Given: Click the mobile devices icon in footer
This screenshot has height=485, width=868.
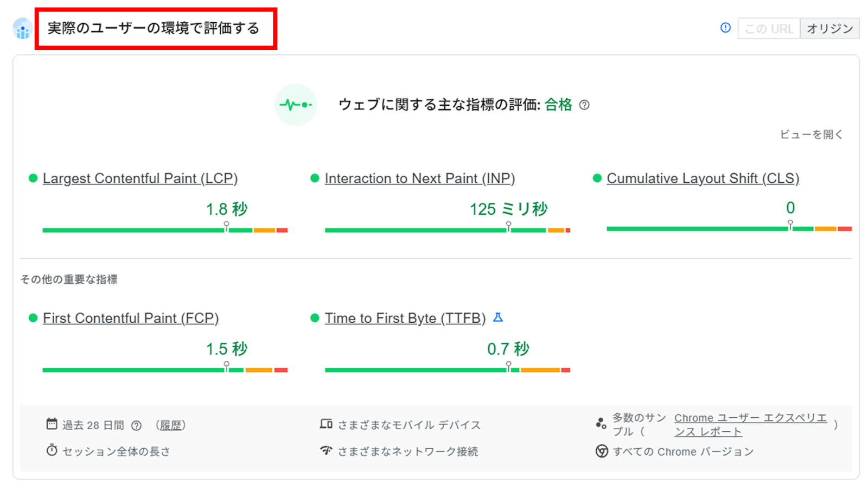Looking at the screenshot, I should [326, 424].
